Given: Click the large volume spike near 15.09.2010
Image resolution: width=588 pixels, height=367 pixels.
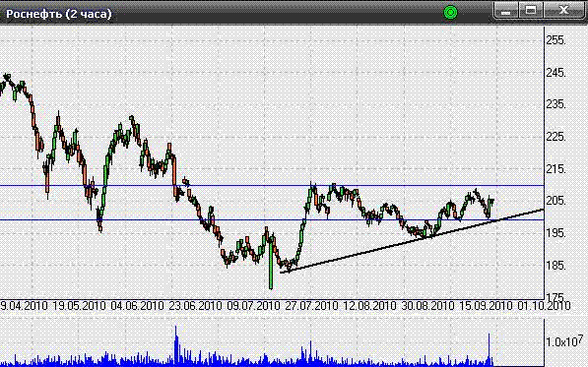Looking at the screenshot, I should (489, 350).
